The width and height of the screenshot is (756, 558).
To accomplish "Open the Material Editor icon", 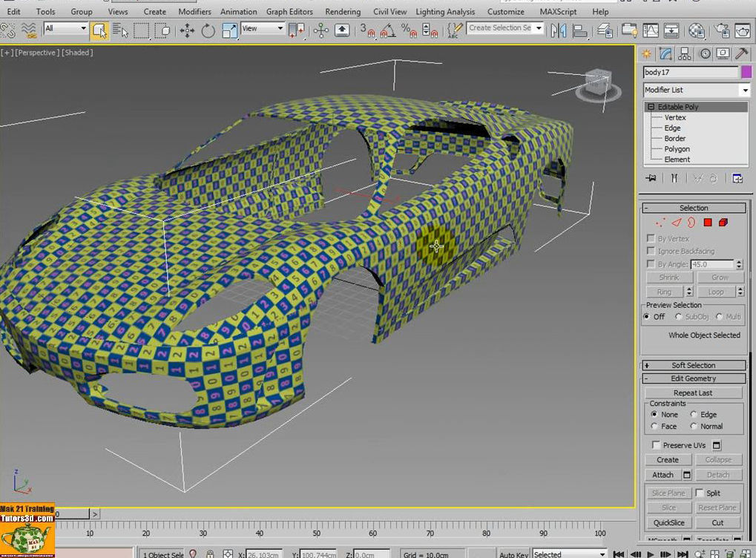I will pyautogui.click(x=696, y=30).
